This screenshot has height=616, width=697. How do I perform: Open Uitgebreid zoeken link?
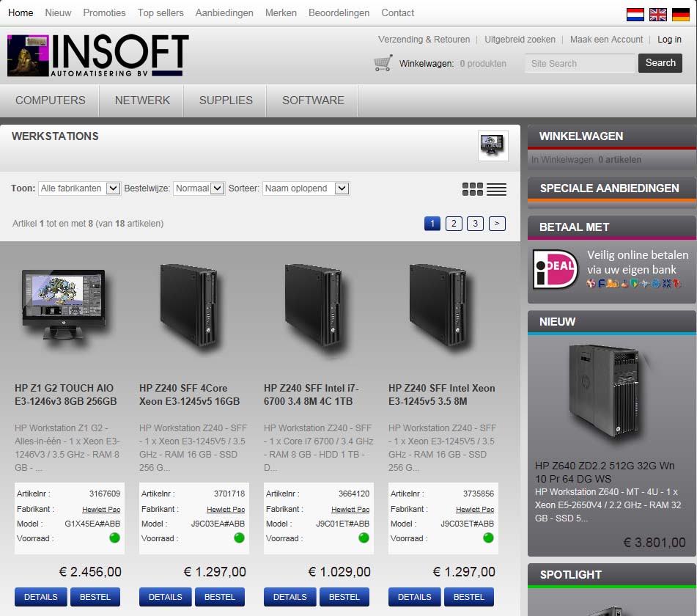[520, 40]
